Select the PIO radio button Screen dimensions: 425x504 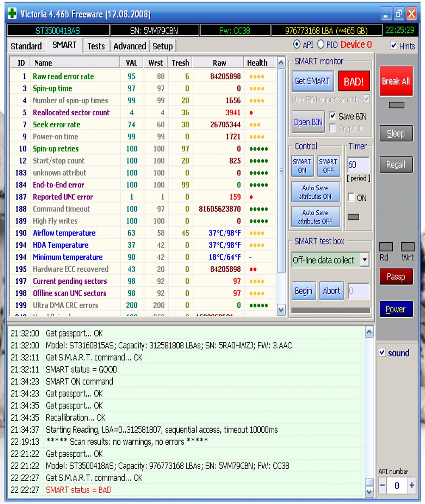tap(321, 45)
